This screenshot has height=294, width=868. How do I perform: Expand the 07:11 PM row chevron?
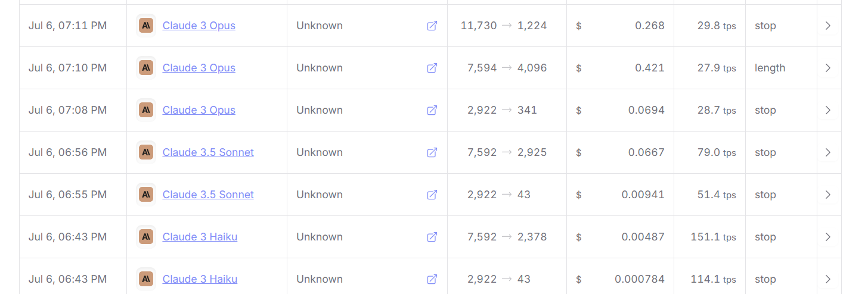[827, 26]
